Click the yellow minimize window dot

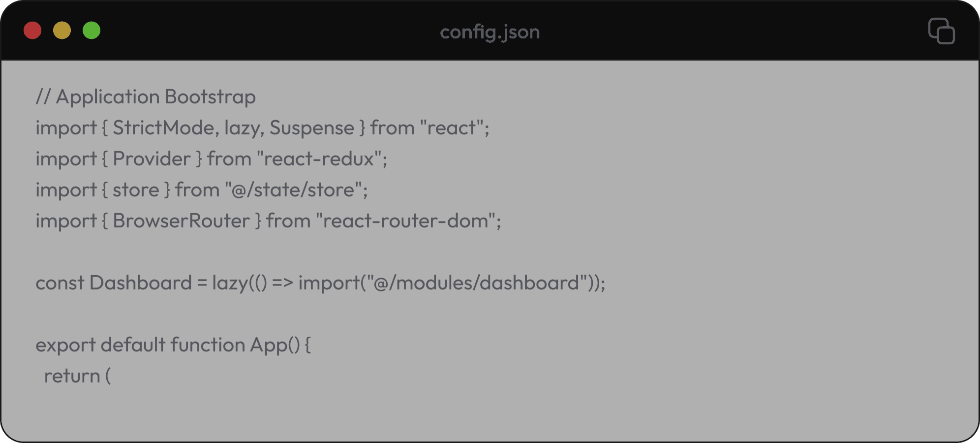click(62, 31)
